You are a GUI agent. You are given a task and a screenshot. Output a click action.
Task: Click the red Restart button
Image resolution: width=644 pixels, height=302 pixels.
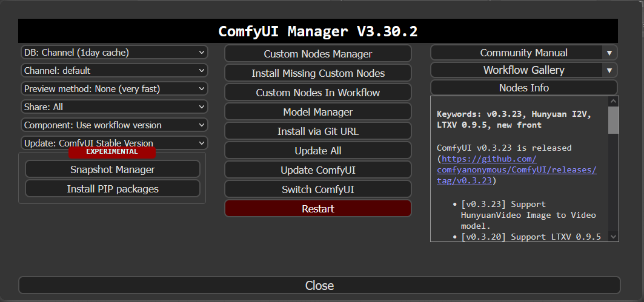[x=318, y=209]
